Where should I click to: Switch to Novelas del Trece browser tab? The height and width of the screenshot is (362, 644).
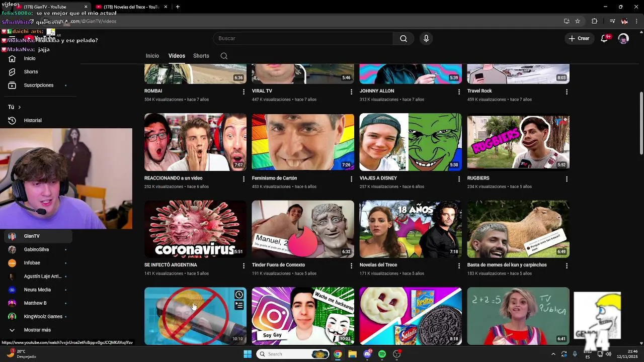tap(131, 7)
